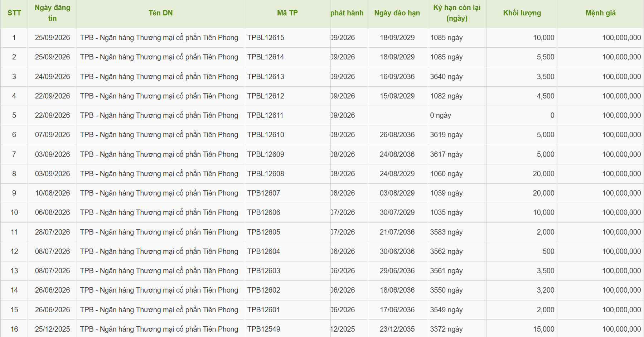This screenshot has width=644, height=337.
Task: Click posting date 24/09/2026
Action: tap(52, 77)
